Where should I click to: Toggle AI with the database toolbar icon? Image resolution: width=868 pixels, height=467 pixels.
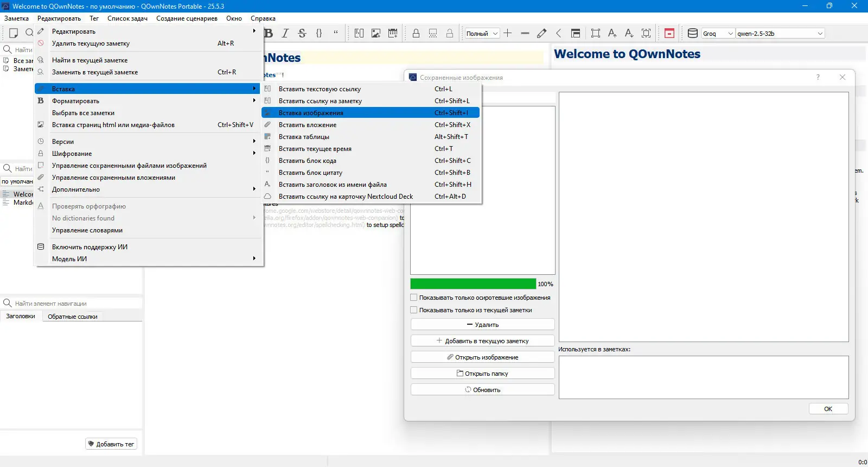693,33
